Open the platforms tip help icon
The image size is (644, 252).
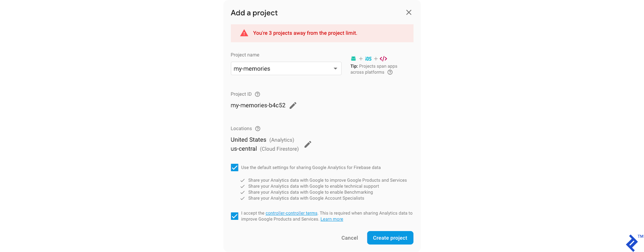[390, 72]
